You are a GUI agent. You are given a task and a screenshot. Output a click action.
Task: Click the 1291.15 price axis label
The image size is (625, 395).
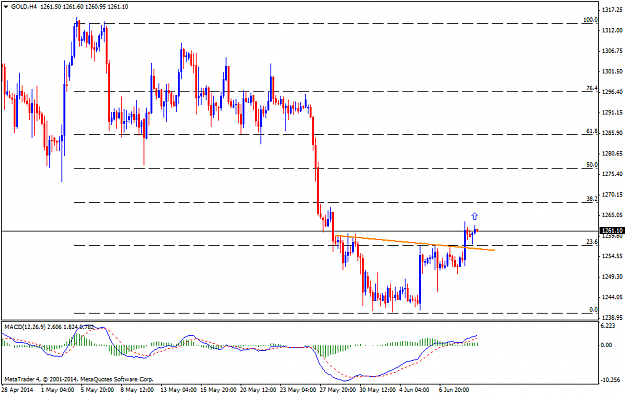[613, 112]
